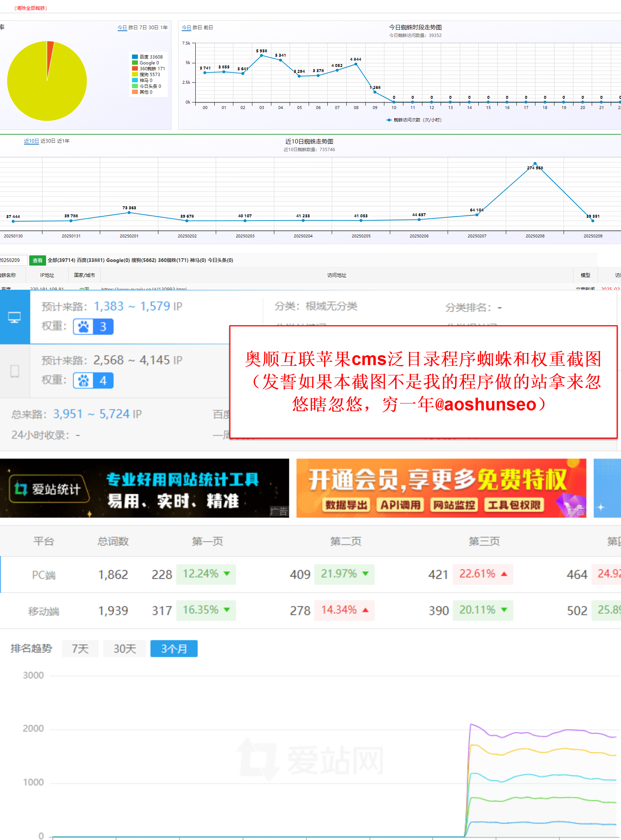This screenshot has height=840, width=621.
Task: Click the 第二页 column header
Action: [x=346, y=541]
